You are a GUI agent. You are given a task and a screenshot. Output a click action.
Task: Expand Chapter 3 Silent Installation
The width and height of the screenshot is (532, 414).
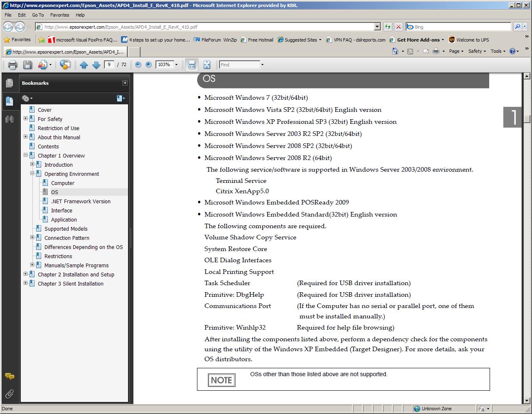25,283
